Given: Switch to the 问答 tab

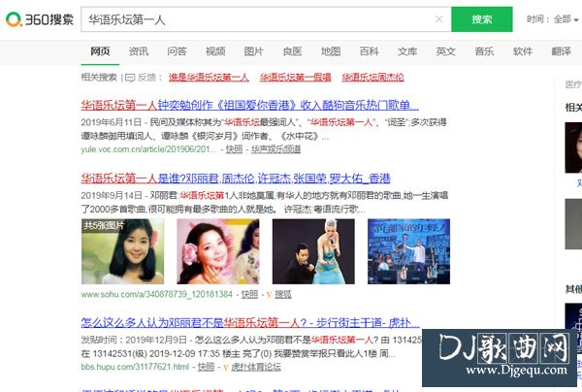Looking at the screenshot, I should coord(177,51).
